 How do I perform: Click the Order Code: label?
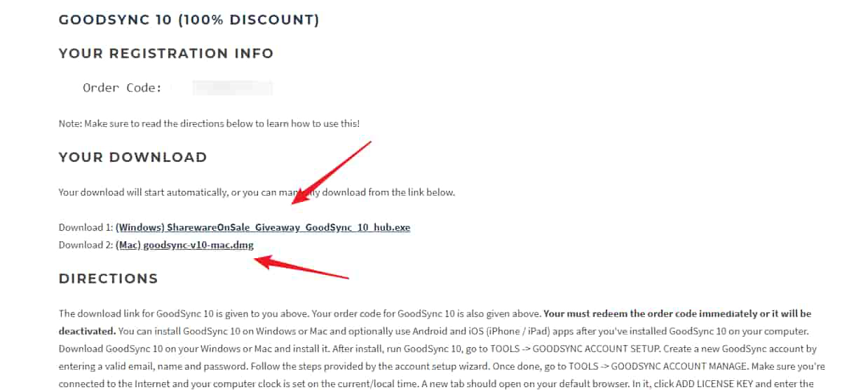[x=123, y=88]
